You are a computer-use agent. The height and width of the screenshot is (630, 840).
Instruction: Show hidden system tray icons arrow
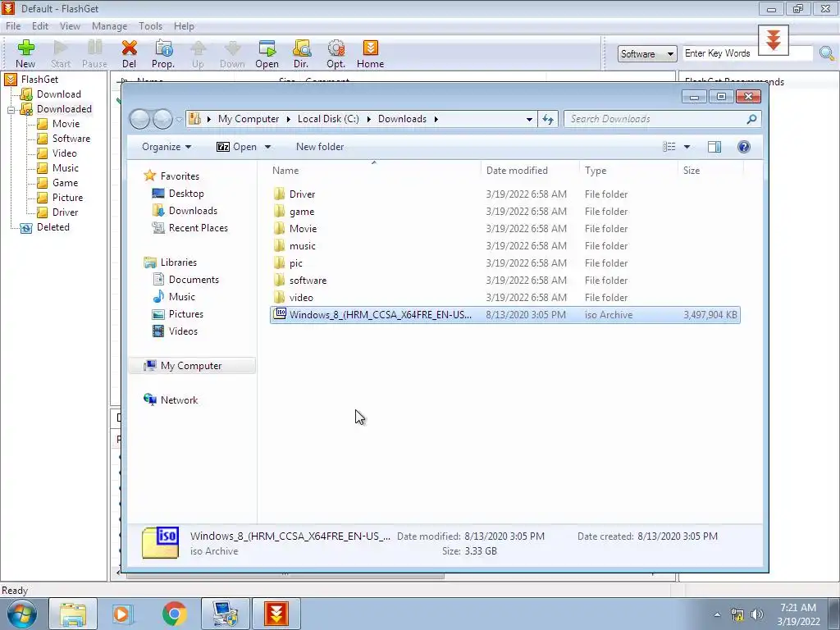coord(717,615)
